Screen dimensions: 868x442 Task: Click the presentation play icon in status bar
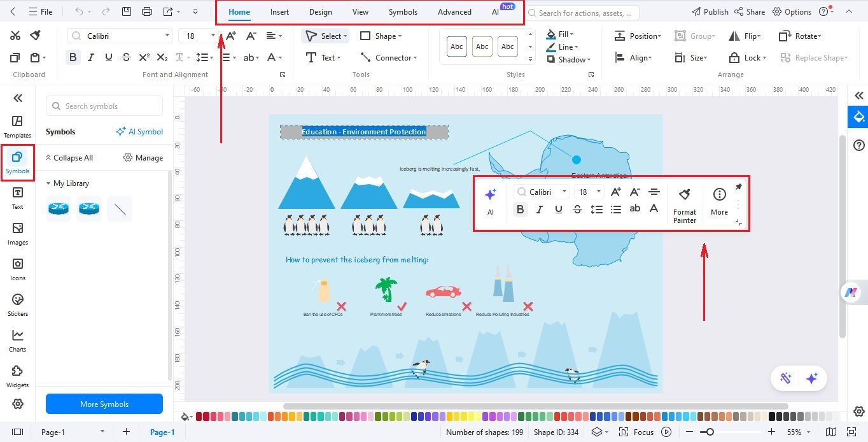(x=666, y=432)
